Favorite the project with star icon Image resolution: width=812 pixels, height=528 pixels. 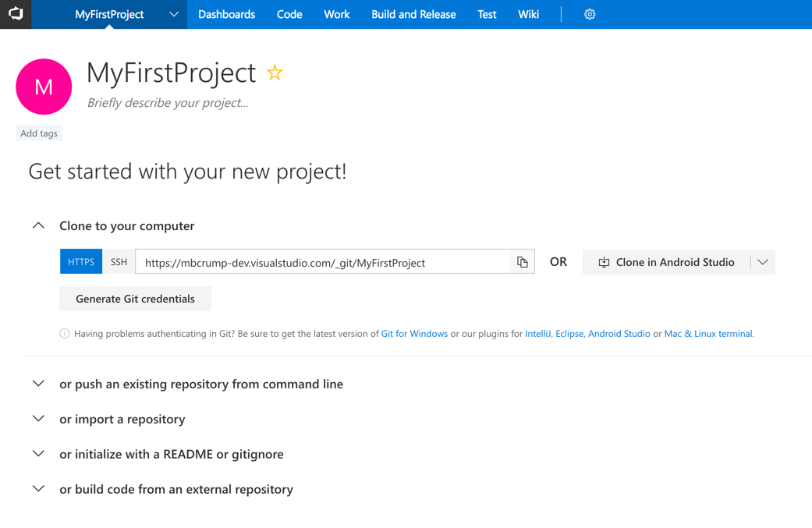pos(275,73)
